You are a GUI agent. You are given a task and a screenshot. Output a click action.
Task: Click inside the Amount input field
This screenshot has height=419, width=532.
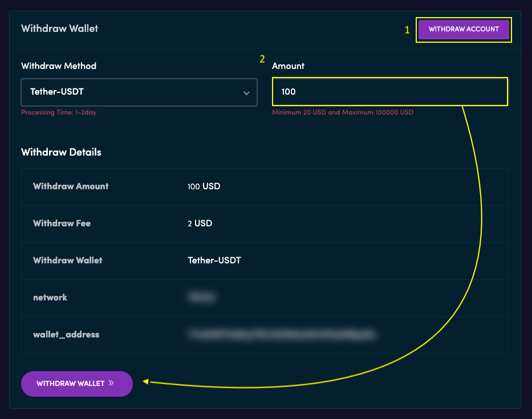click(389, 91)
